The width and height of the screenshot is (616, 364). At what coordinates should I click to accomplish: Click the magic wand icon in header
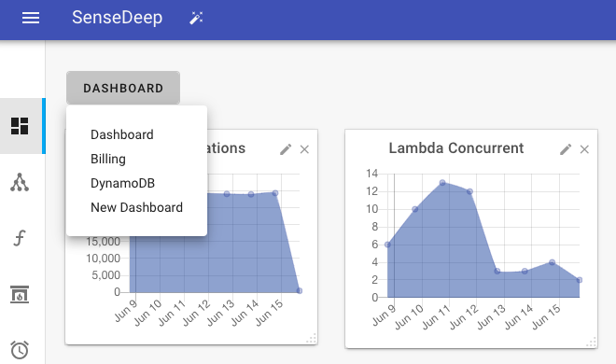point(196,18)
